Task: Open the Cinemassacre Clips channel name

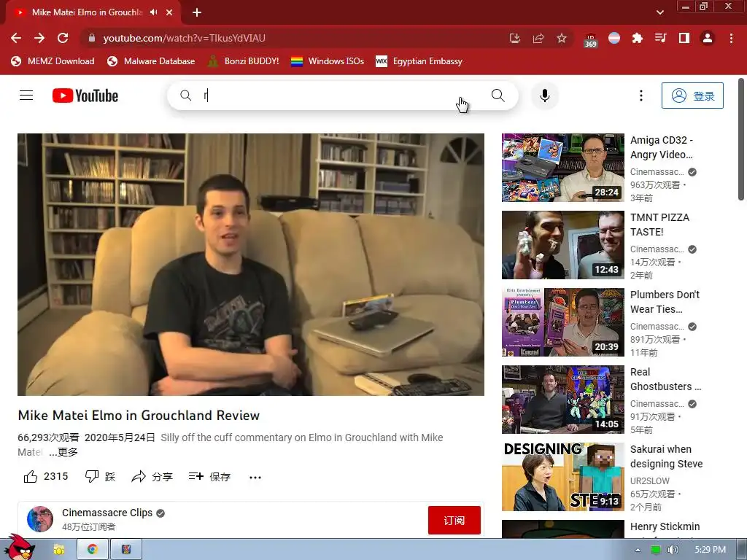Action: pos(107,513)
